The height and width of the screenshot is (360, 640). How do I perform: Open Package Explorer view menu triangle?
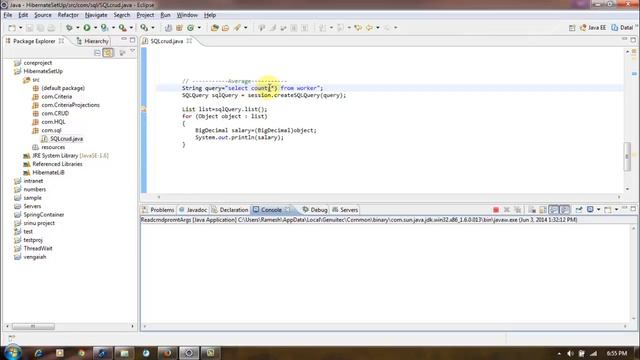pyautogui.click(x=133, y=52)
